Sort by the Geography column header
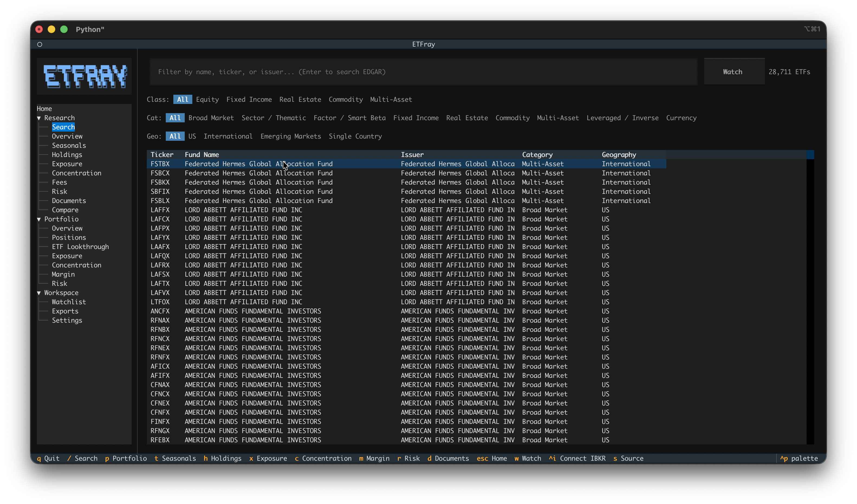Viewport: 857px width, 504px height. 619,155
